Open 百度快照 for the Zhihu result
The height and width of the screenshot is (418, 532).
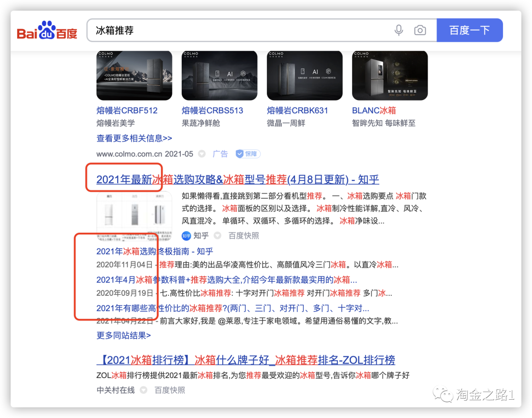[244, 236]
